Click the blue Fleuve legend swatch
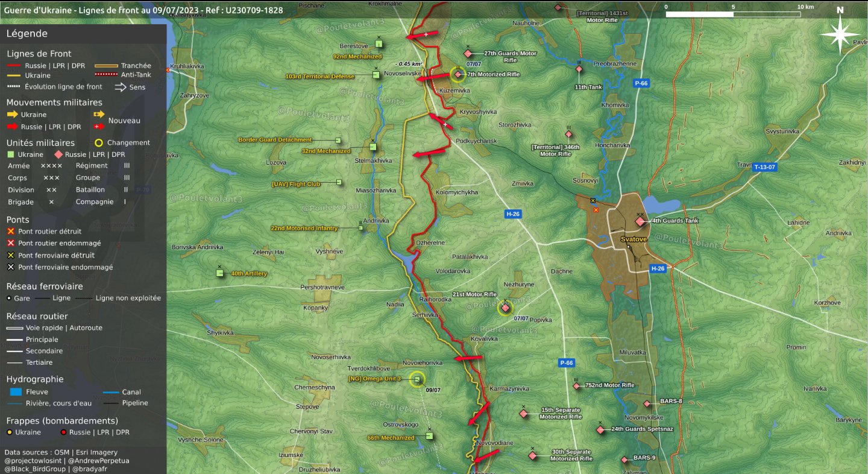The image size is (868, 474). pyautogui.click(x=16, y=392)
